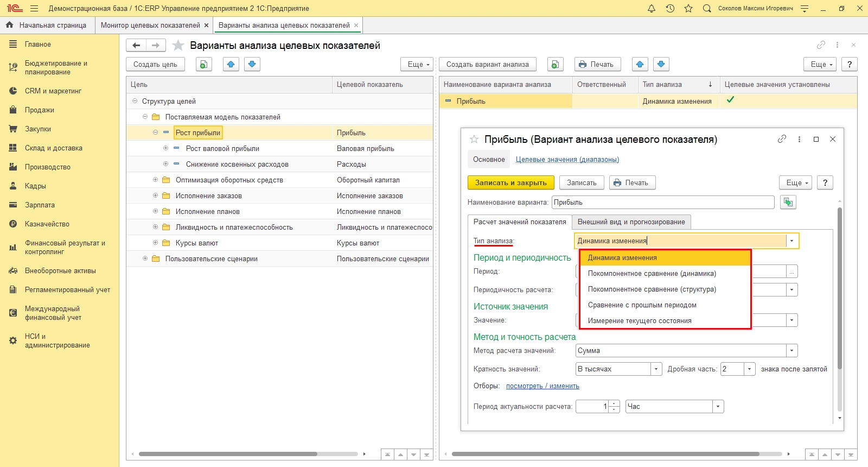868x467 pixels.
Task: Click green icon next to Наименование варианта field
Action: tap(788, 203)
